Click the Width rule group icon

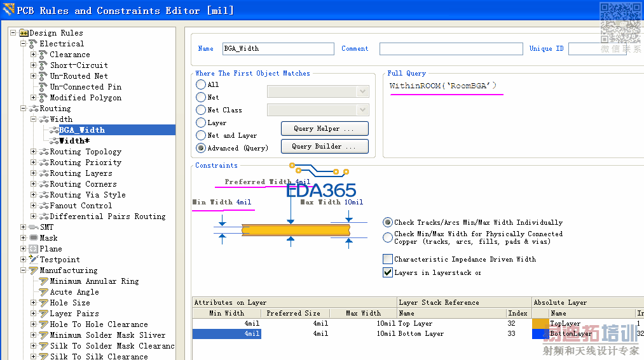43,119
